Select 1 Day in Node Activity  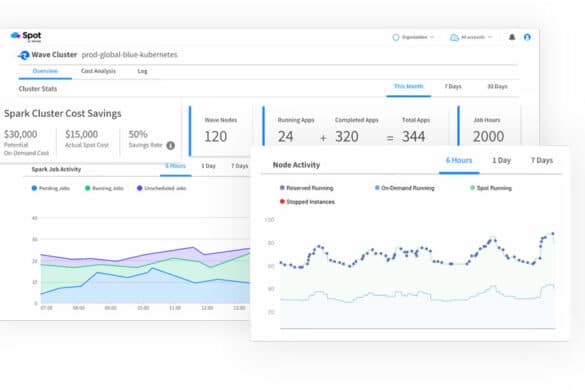pos(501,160)
